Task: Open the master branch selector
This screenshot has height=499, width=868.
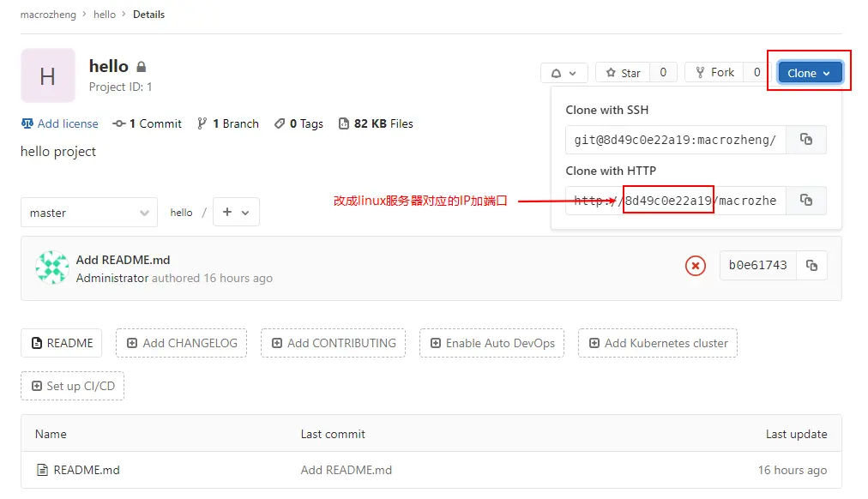Action: 89,213
